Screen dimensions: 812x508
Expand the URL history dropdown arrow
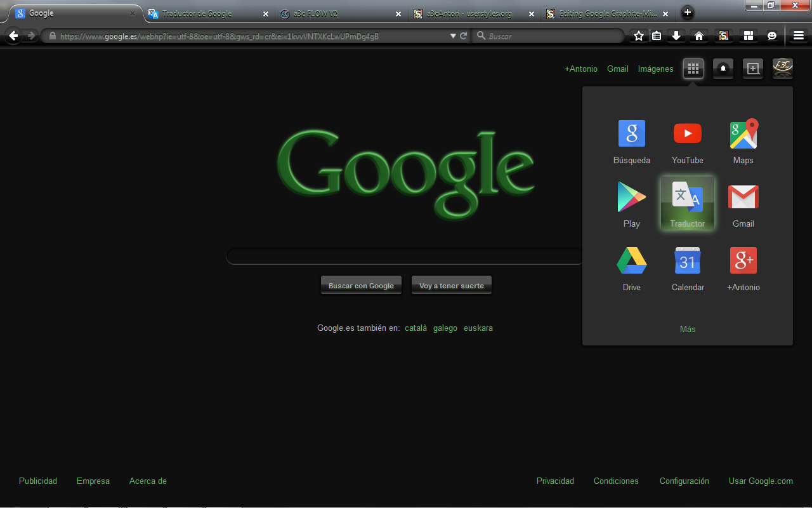(453, 36)
